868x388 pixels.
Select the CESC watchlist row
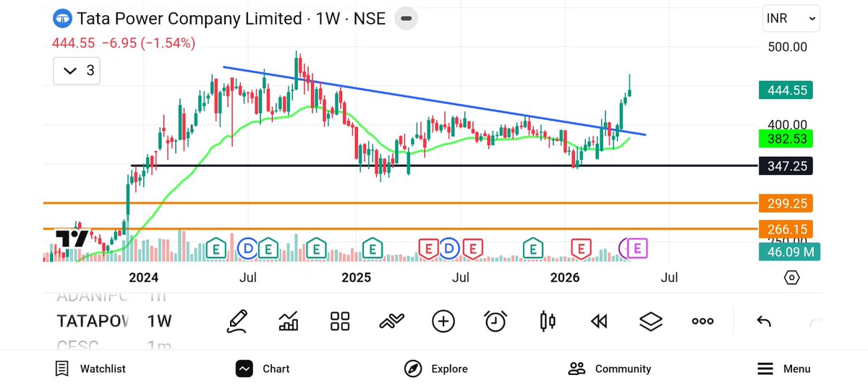tap(114, 346)
